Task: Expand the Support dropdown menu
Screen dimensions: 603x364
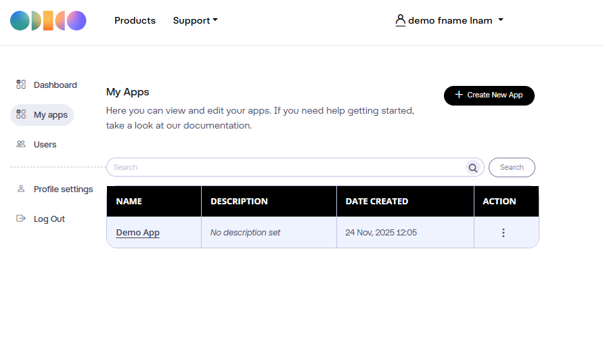Action: click(x=195, y=21)
